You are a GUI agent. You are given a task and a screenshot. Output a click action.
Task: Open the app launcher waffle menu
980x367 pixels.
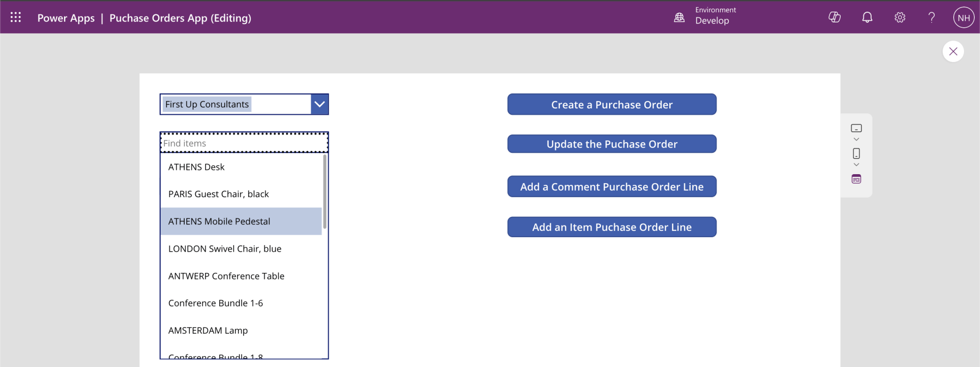tap(16, 17)
